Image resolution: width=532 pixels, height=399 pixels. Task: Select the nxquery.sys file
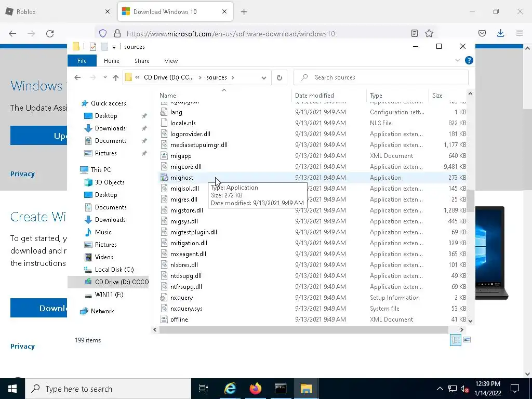point(312,309)
